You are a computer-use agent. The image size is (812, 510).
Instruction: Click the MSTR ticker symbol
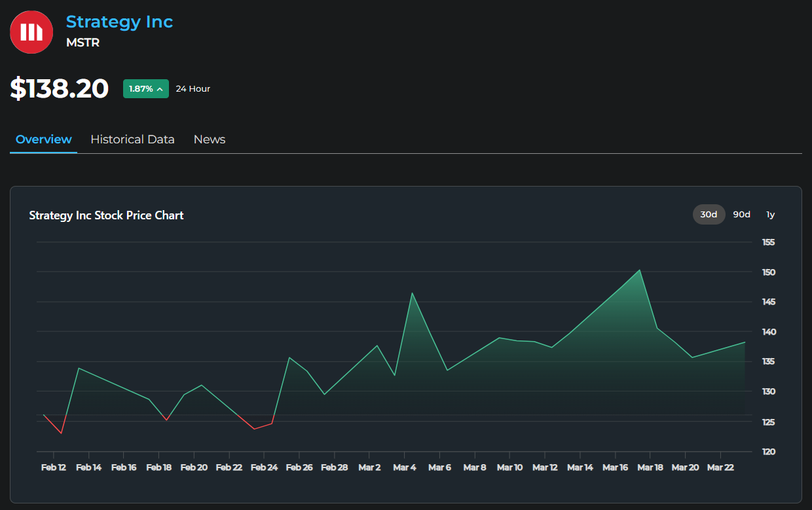83,43
